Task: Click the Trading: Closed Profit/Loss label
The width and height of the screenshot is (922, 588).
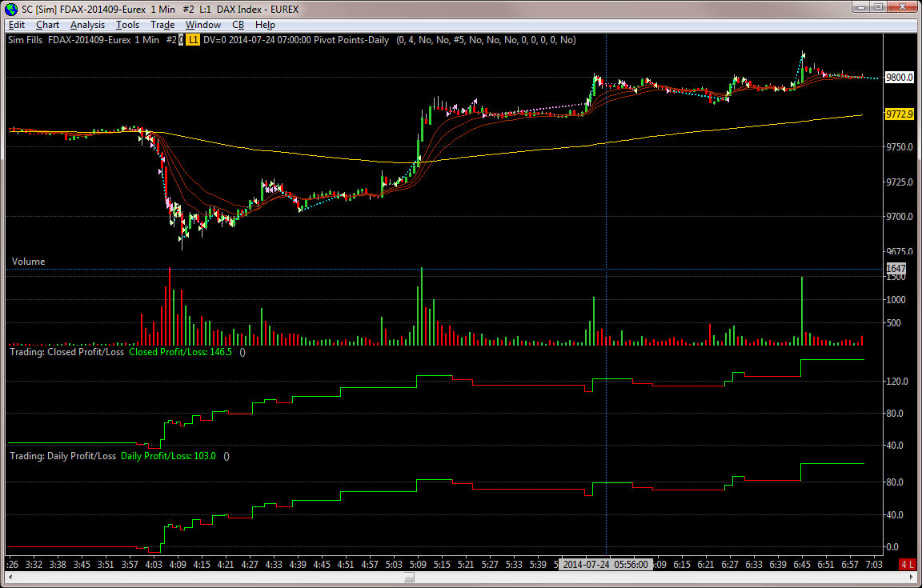Action: [x=67, y=352]
